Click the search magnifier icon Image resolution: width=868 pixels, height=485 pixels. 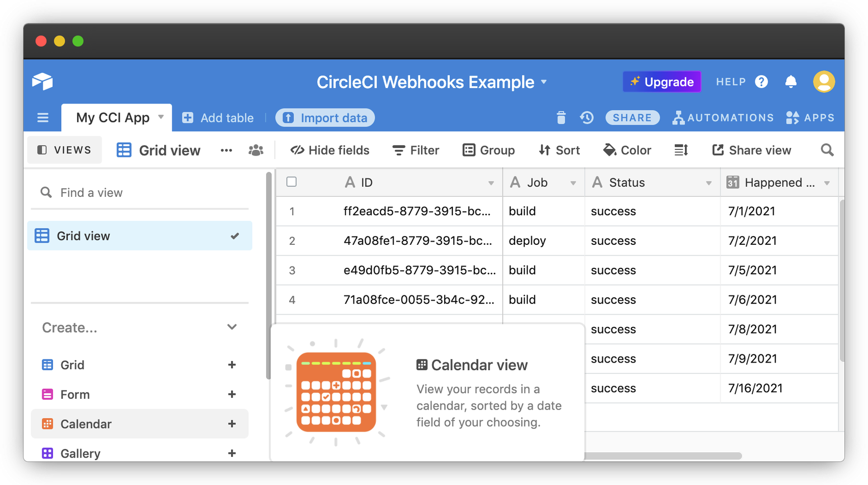tap(827, 150)
